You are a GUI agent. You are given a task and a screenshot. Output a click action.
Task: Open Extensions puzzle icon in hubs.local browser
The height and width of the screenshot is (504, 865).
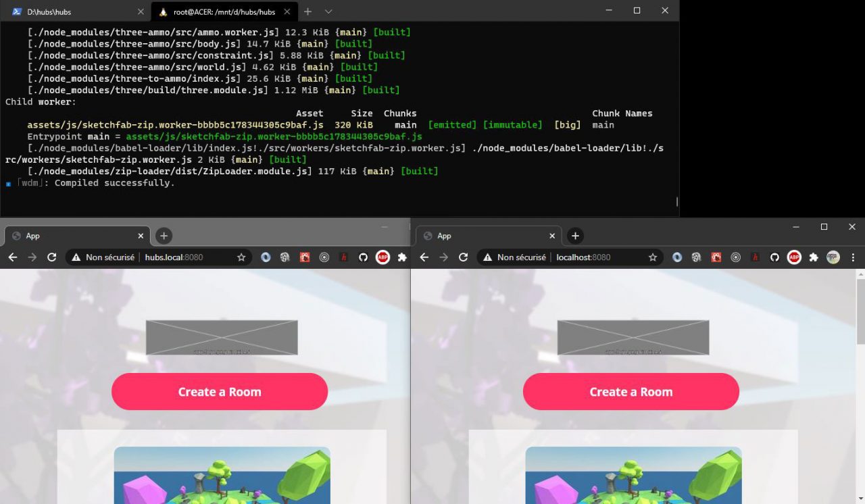(x=402, y=257)
